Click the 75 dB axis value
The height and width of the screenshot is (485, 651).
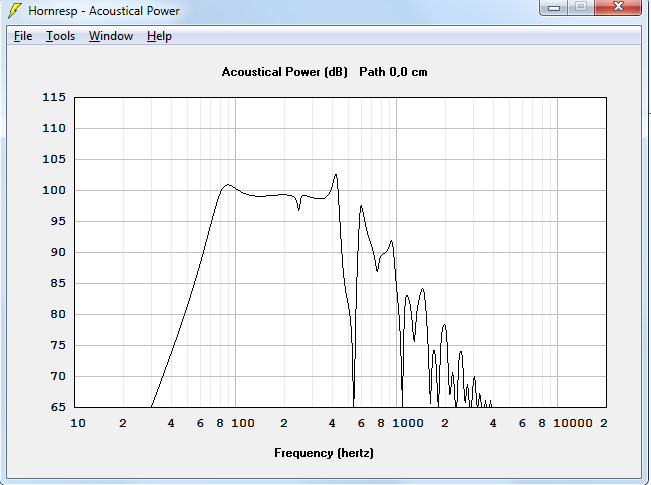(58, 345)
